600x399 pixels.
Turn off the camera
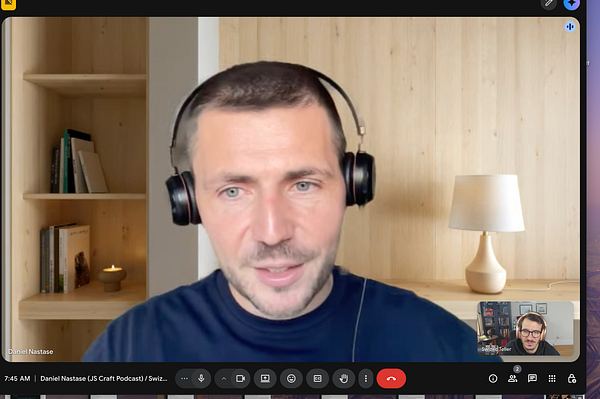(240, 378)
